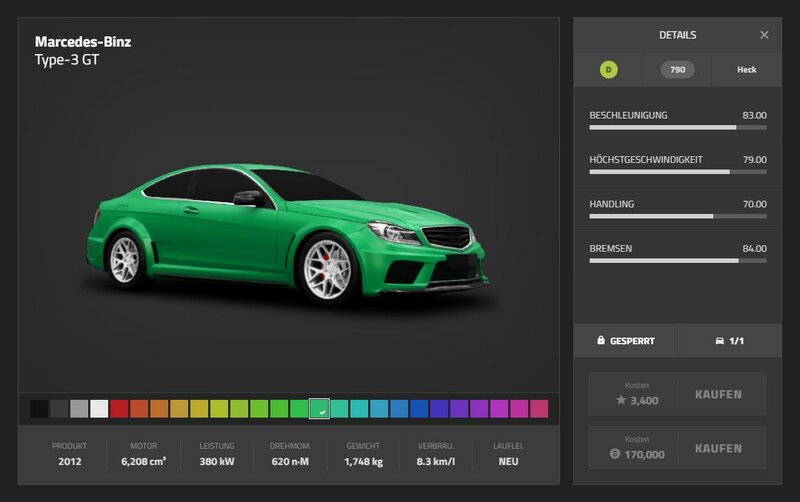
Task: Pick the red paint swatch
Action: coord(119,408)
